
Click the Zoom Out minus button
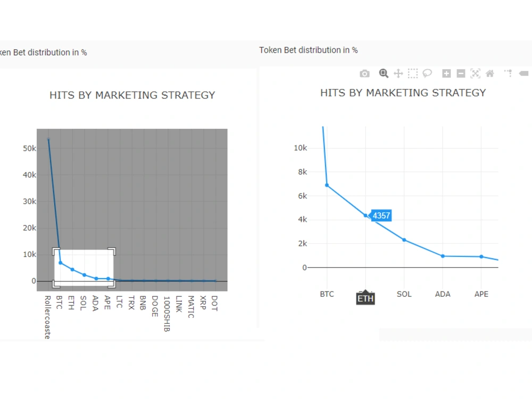tap(461, 73)
